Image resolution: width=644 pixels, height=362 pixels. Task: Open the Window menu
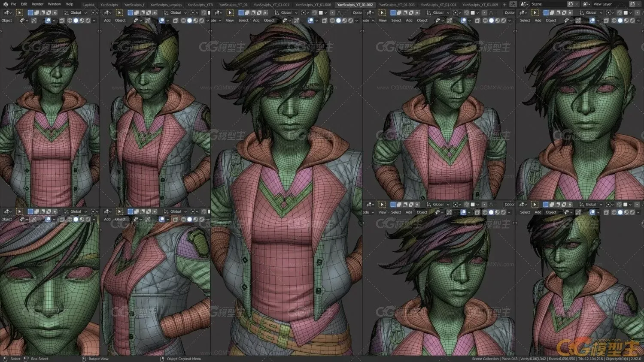click(55, 4)
